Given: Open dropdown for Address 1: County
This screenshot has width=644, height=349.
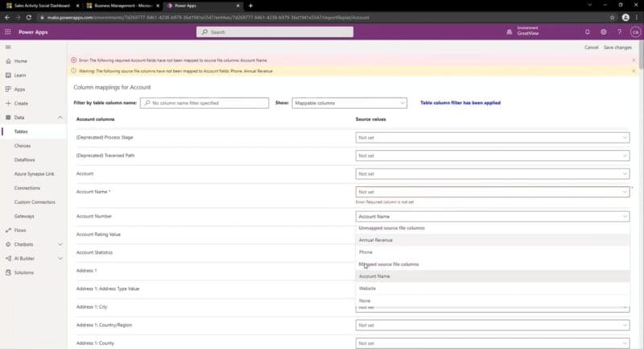Looking at the screenshot, I should pos(493,343).
